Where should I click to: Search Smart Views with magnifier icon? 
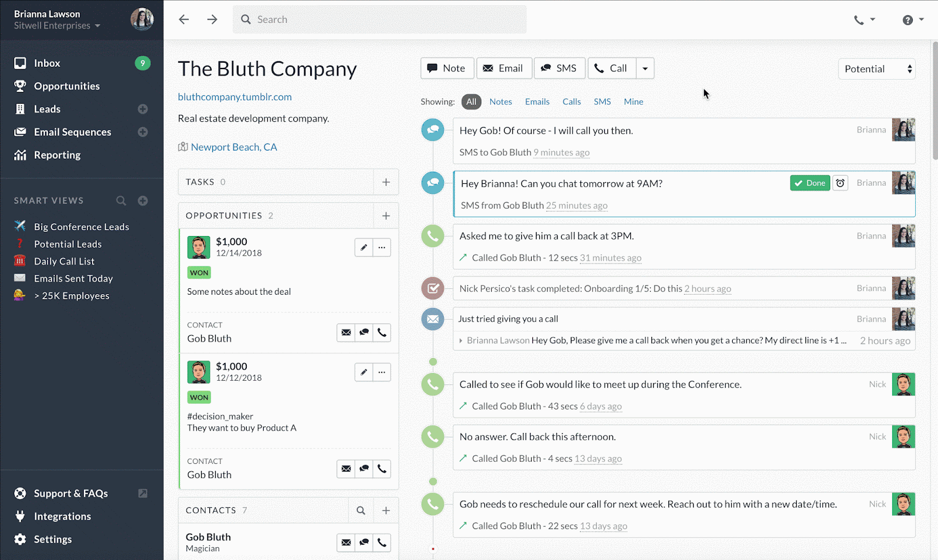[x=121, y=200]
